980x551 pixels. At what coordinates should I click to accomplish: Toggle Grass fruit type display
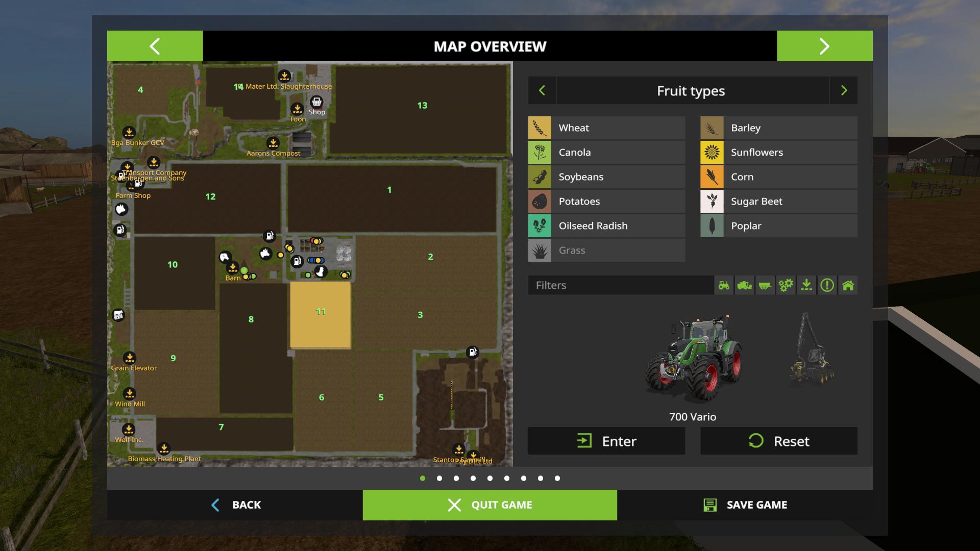[x=606, y=251]
